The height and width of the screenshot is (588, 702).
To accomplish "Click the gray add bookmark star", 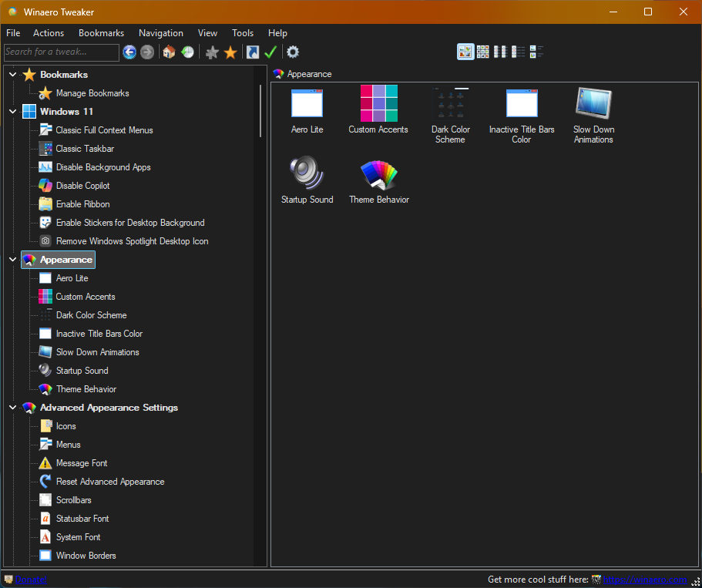I will (x=212, y=52).
